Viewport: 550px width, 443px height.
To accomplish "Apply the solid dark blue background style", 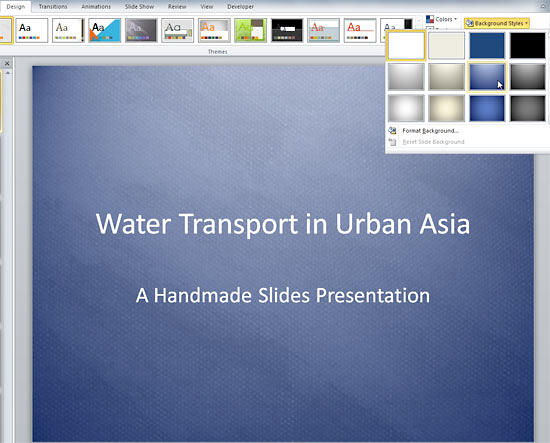I will pyautogui.click(x=487, y=46).
